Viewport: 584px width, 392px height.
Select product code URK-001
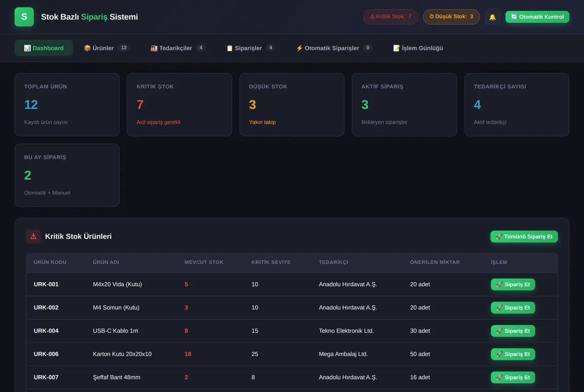point(46,285)
